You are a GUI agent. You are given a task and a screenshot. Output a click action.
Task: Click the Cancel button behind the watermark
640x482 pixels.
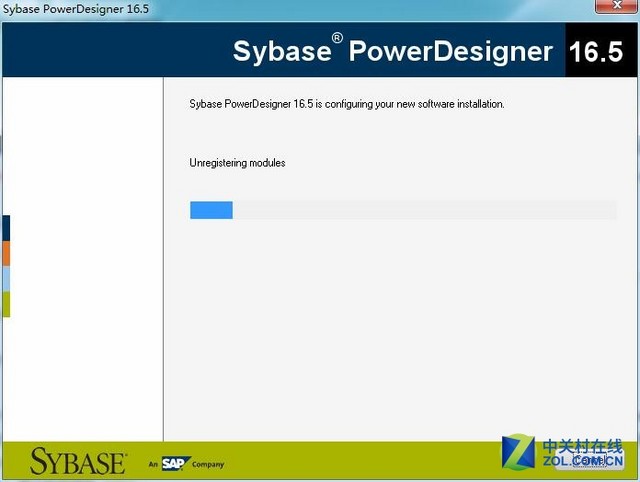(x=589, y=460)
